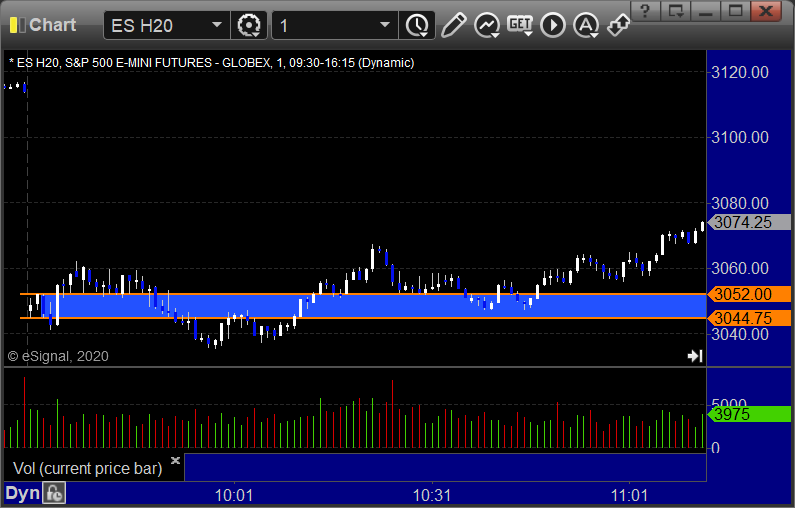This screenshot has height=508, width=795.
Task: Click the 10:01 time axis label
Action: click(234, 495)
